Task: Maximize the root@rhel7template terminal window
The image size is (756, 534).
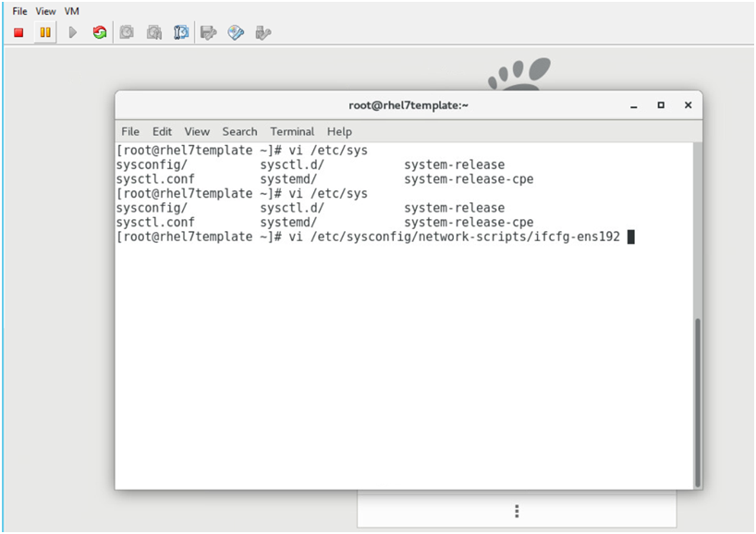Action: point(661,105)
